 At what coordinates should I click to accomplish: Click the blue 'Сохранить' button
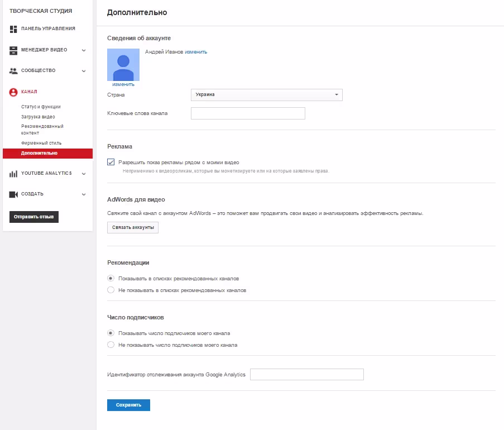tap(128, 405)
